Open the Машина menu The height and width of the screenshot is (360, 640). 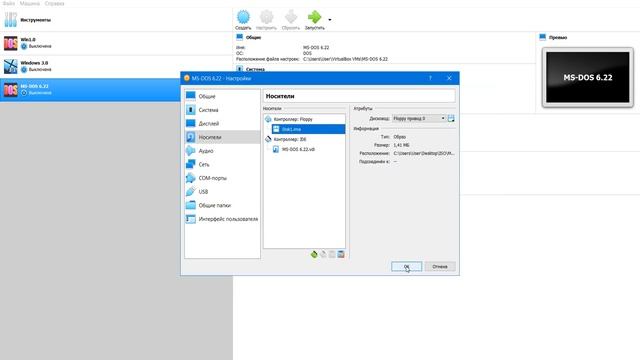[30, 3]
